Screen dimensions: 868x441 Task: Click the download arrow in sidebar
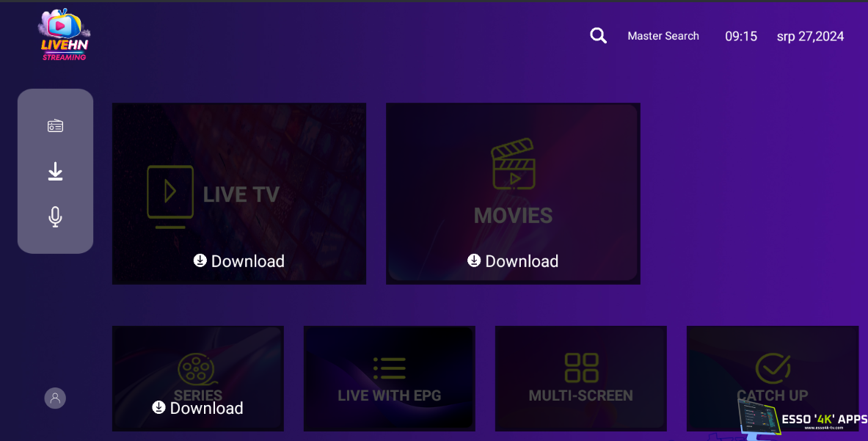[x=55, y=172]
